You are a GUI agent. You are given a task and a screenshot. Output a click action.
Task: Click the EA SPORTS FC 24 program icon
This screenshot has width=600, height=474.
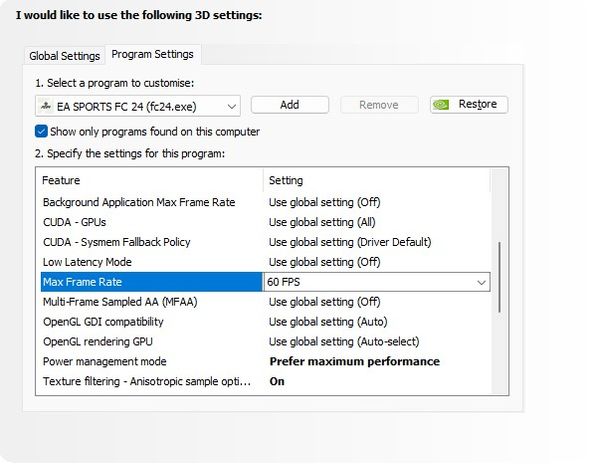pos(44,105)
